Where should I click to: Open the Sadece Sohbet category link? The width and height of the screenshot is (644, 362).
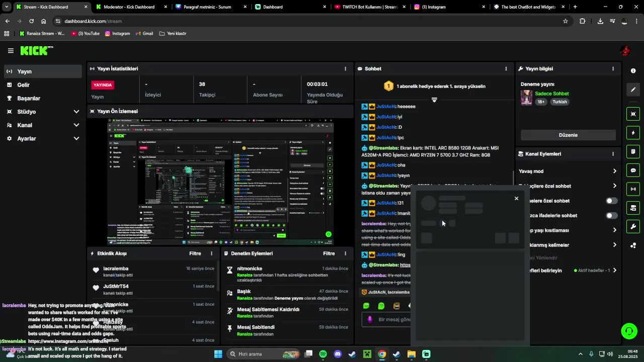click(552, 94)
